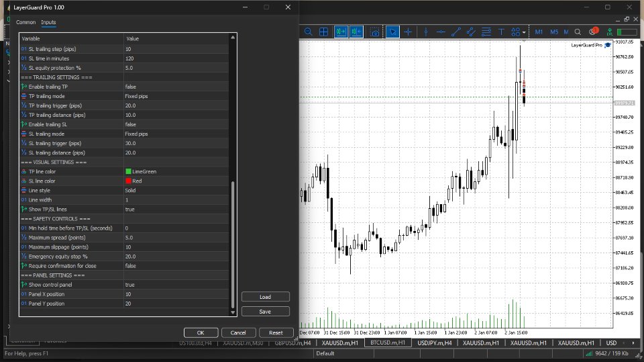Toggle Enable trailing TP value false

point(176,87)
